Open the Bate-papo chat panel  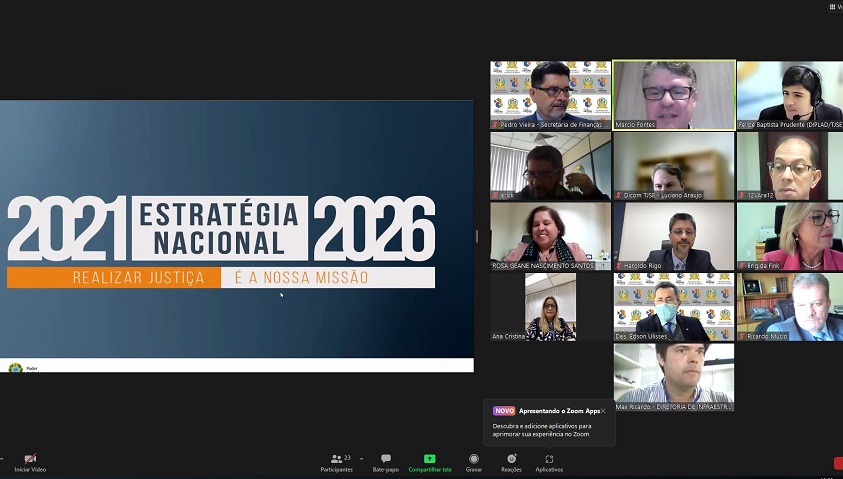coord(385,459)
